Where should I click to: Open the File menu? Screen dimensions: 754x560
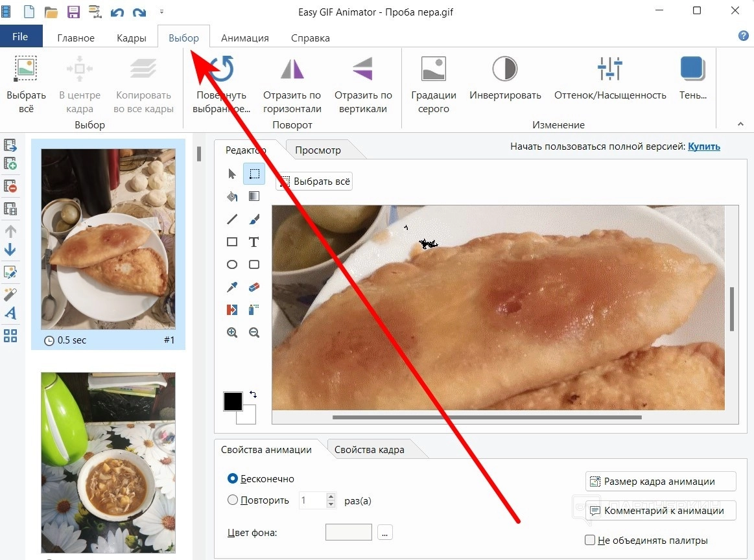[21, 36]
